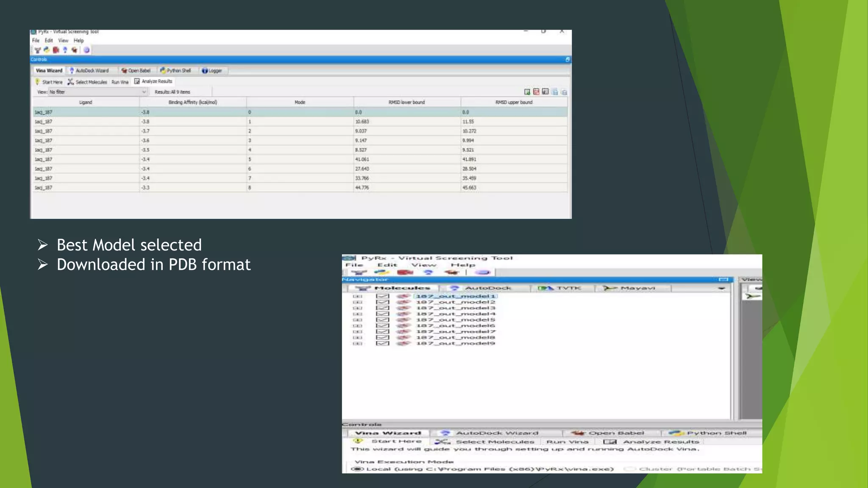Click the rightmost print icon above results table

[x=564, y=91]
